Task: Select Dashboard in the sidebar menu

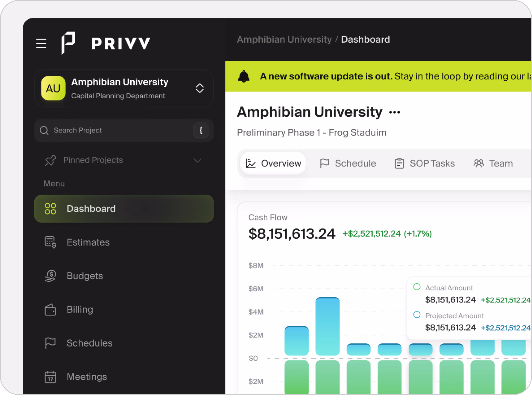Action: point(124,209)
